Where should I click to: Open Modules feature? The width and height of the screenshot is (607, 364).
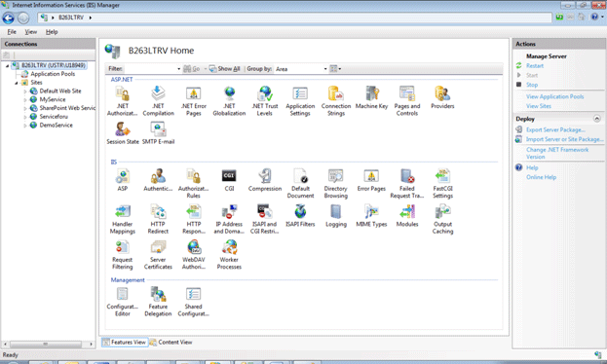point(407,215)
